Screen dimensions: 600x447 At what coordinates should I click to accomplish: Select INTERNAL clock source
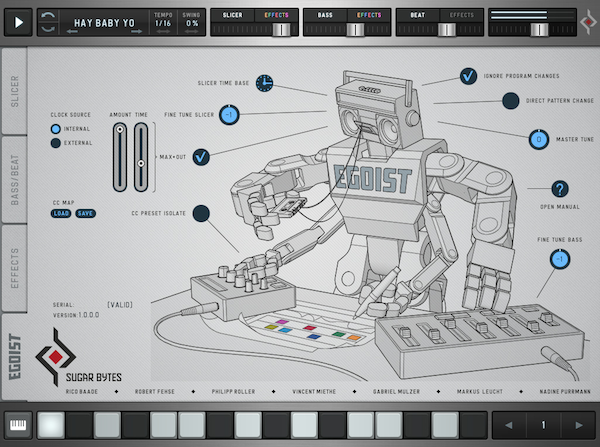(x=55, y=129)
